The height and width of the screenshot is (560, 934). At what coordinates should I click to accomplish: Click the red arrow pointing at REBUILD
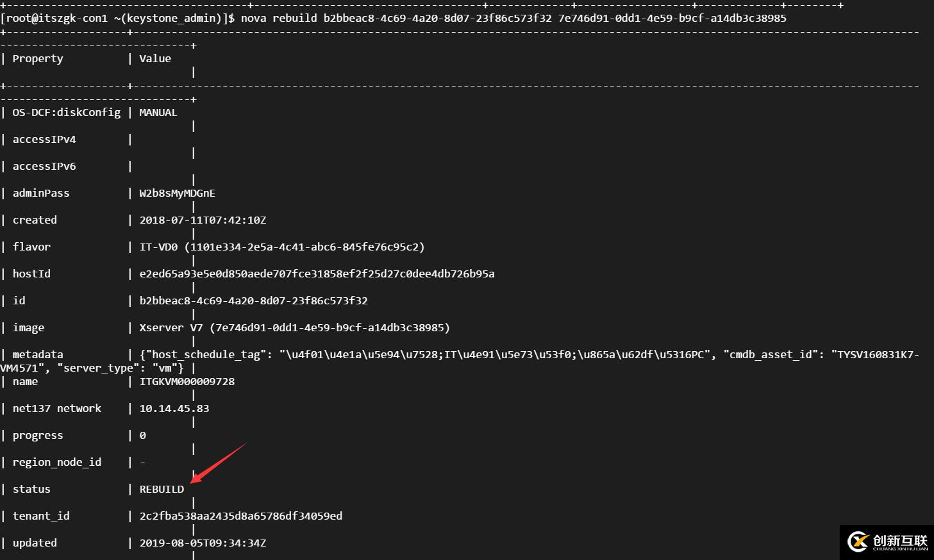coord(218,463)
